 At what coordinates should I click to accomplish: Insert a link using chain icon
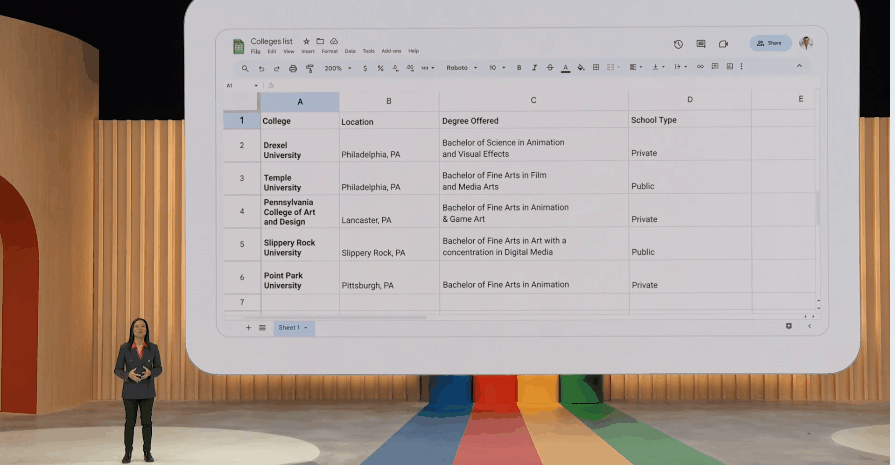click(x=700, y=67)
